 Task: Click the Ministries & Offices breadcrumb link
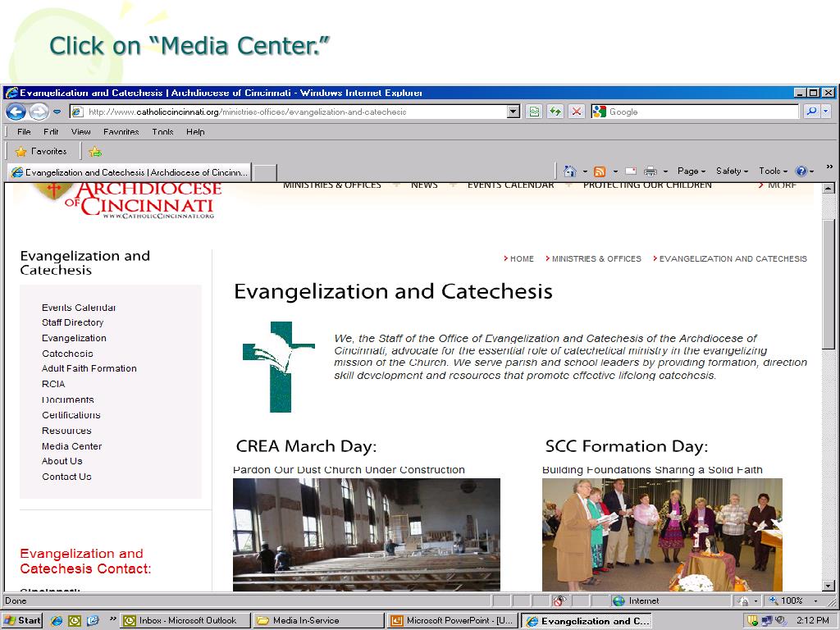click(x=596, y=258)
